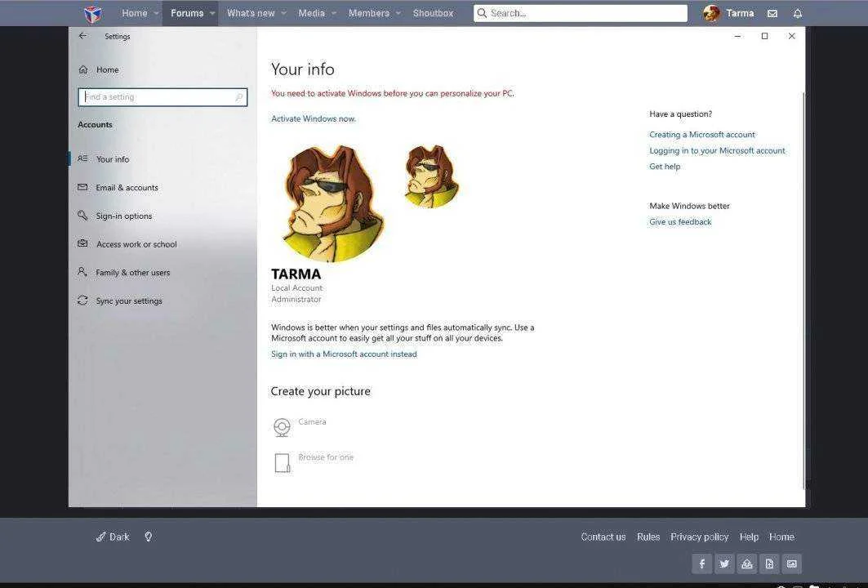The image size is (868, 588).
Task: Click the house icon beside Home in Settings
Action: click(x=83, y=69)
